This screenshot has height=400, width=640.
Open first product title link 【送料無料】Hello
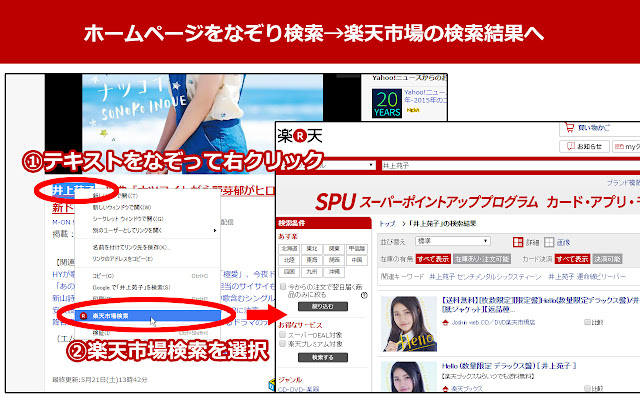click(540, 305)
